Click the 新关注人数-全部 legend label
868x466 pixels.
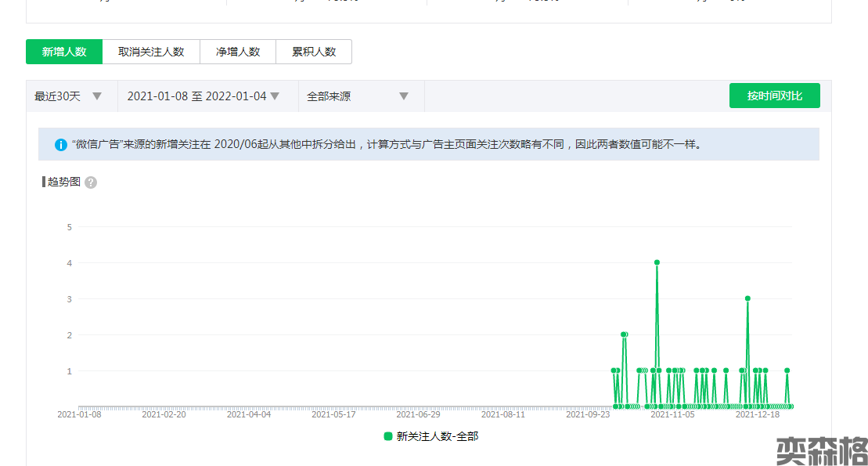pos(437,436)
